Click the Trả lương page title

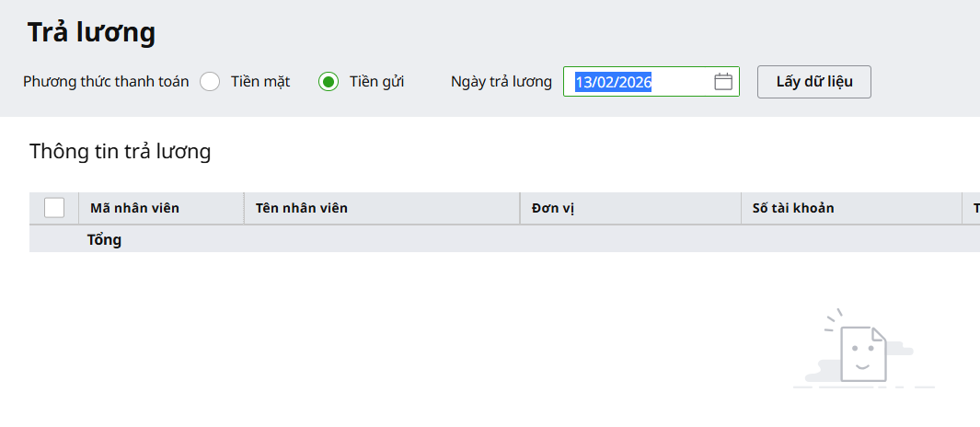(x=91, y=32)
